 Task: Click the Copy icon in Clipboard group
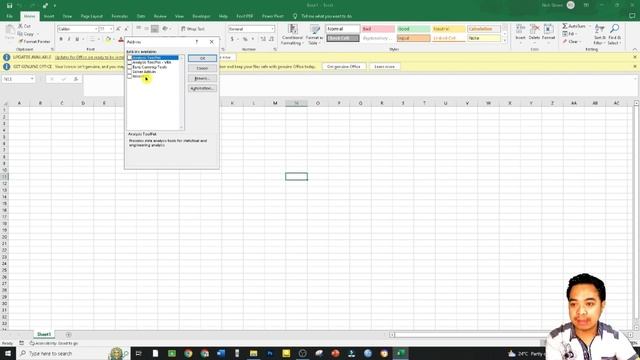(x=20, y=33)
